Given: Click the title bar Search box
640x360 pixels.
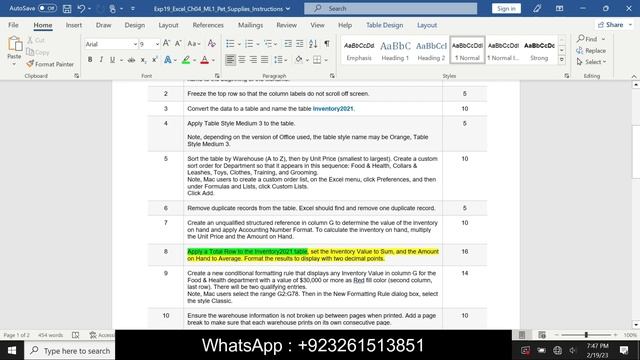Looking at the screenshot, I should pyautogui.click(x=391, y=9).
